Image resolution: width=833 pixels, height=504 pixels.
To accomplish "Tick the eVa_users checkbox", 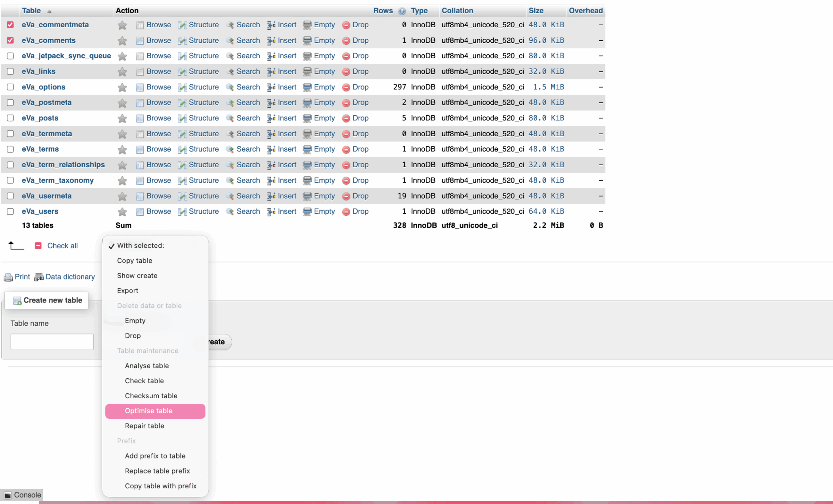I will pos(10,211).
